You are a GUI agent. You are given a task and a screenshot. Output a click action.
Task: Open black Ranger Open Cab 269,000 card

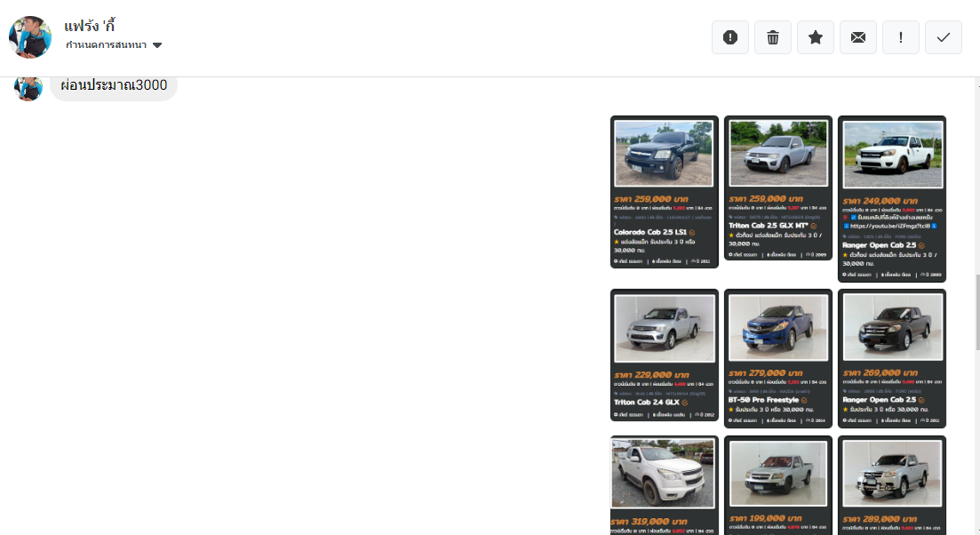[892, 358]
